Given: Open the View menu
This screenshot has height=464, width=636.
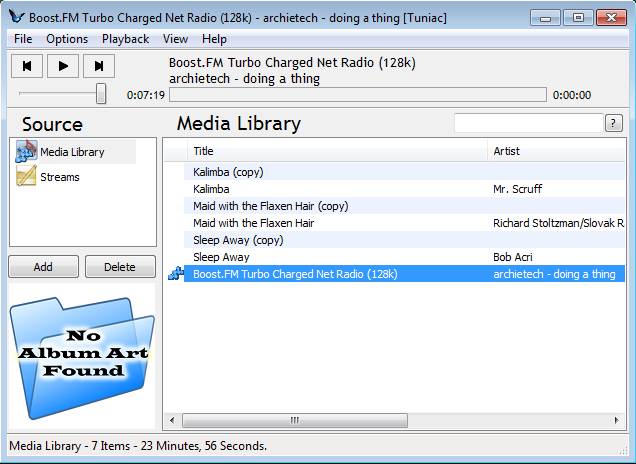Looking at the screenshot, I should 175,39.
